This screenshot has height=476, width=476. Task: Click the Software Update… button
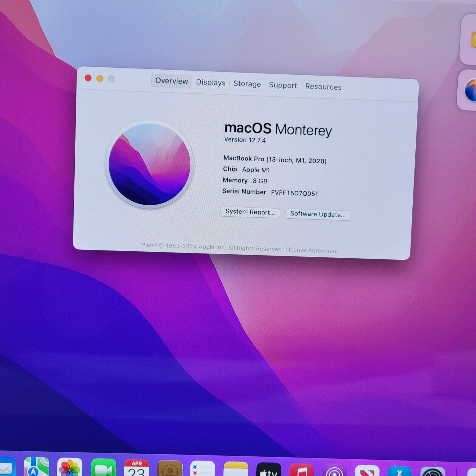(318, 214)
